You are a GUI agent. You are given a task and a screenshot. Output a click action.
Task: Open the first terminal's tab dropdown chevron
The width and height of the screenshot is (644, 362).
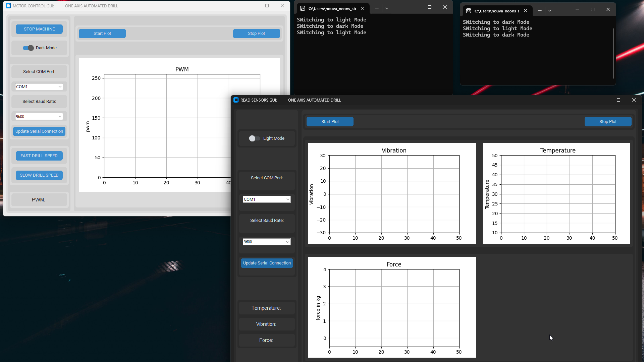(x=387, y=8)
